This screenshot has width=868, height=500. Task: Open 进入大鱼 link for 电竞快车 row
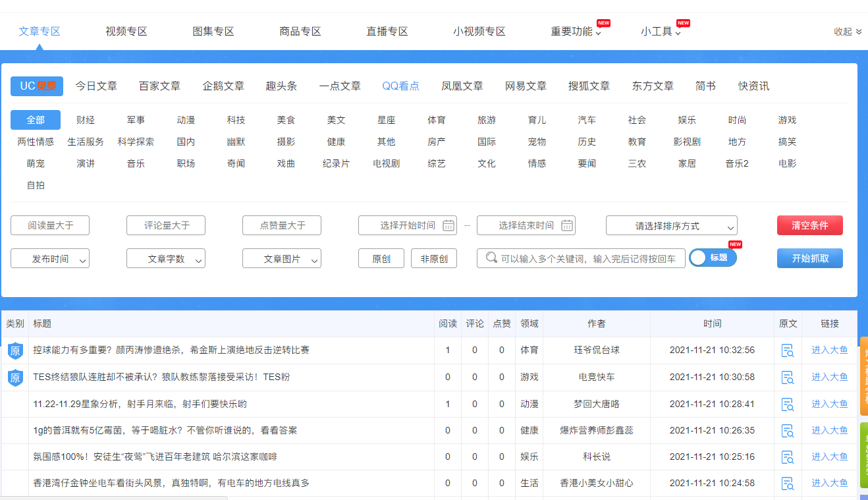tap(830, 377)
